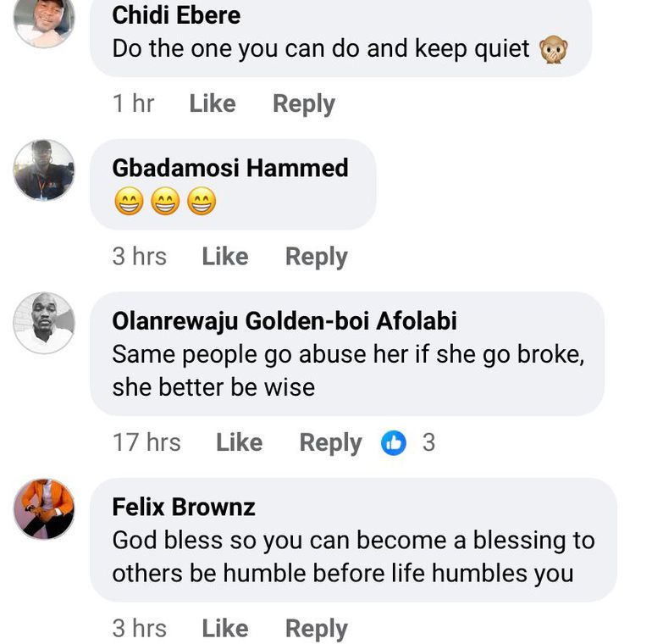Reply to Chidi Ebere's comment
This screenshot has width=652, height=644.
click(x=303, y=103)
